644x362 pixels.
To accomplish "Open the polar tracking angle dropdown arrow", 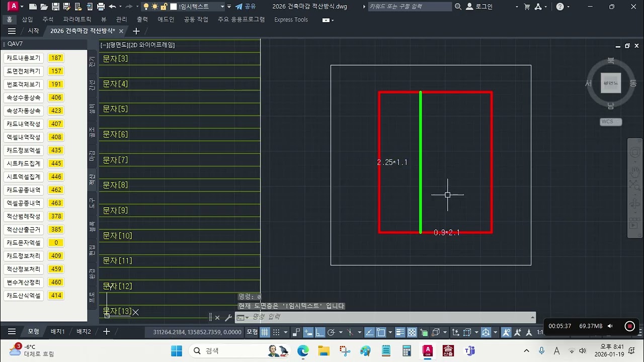I will [x=340, y=333].
